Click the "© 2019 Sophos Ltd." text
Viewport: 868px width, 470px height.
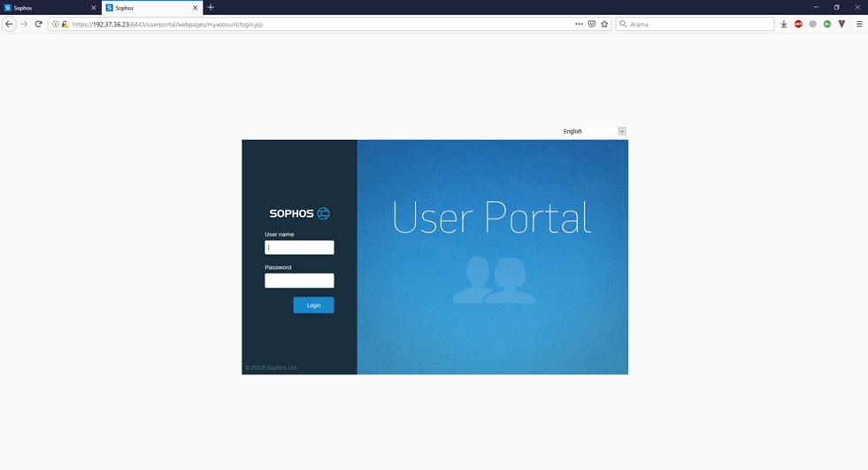click(x=272, y=367)
